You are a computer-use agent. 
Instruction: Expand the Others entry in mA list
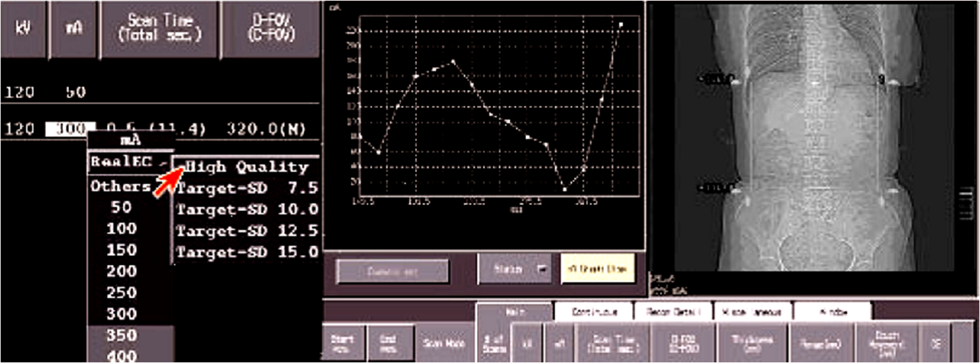click(121, 186)
